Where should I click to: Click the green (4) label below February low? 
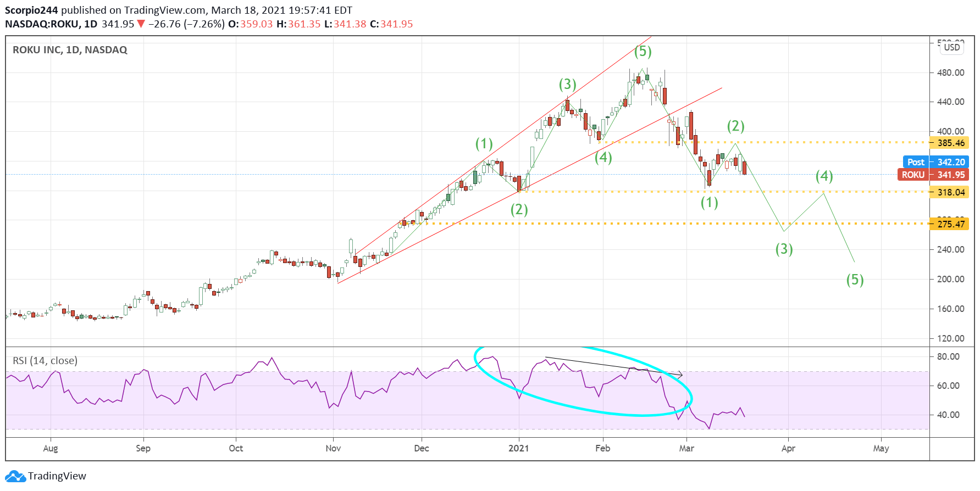coord(603,158)
